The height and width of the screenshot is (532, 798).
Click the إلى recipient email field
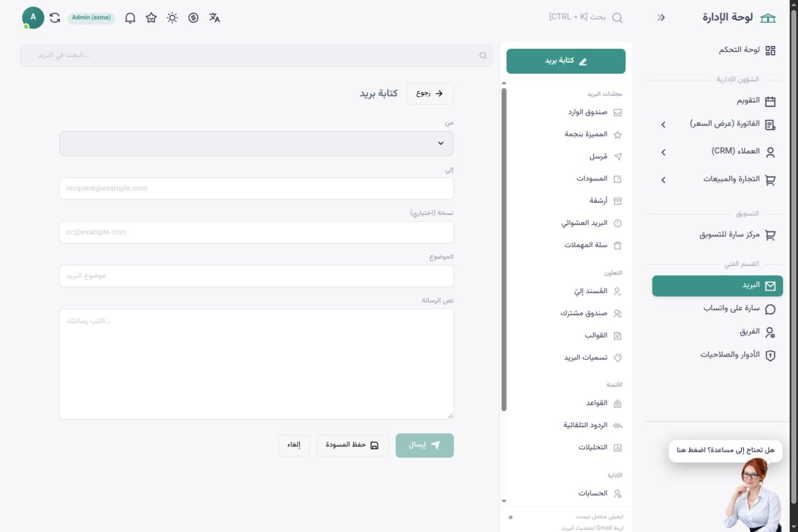(256, 188)
